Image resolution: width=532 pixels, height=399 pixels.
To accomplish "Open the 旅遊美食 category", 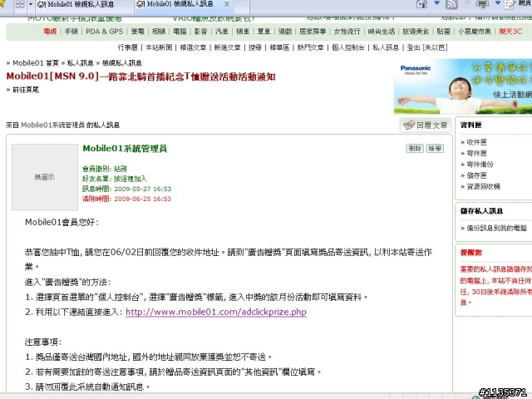I will tap(416, 32).
